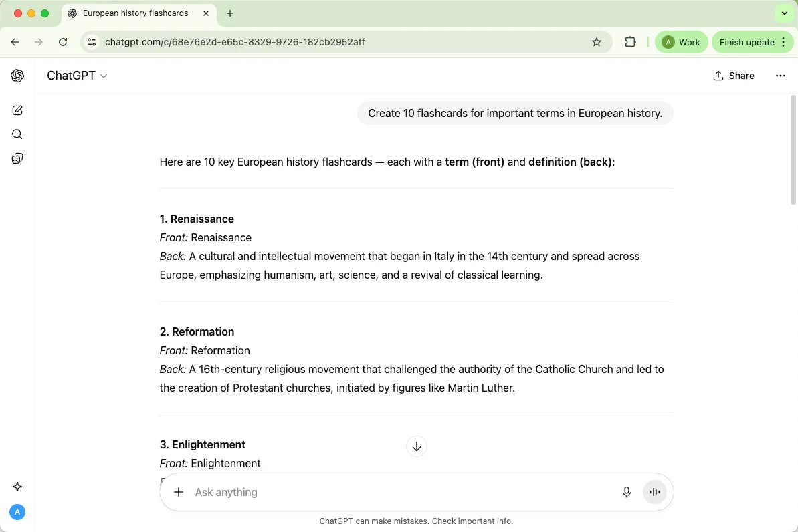798x532 pixels.
Task: Click the microphone dictation icon
Action: pyautogui.click(x=627, y=492)
